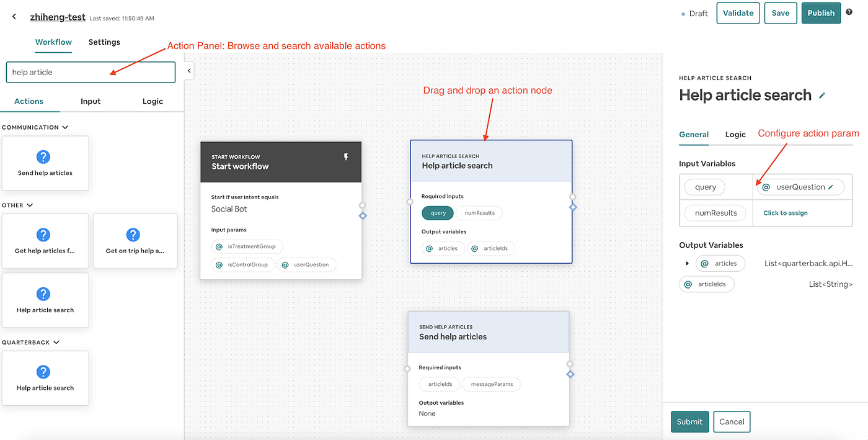Image resolution: width=868 pixels, height=440 pixels.
Task: Click to assign numResults value
Action: [785, 213]
